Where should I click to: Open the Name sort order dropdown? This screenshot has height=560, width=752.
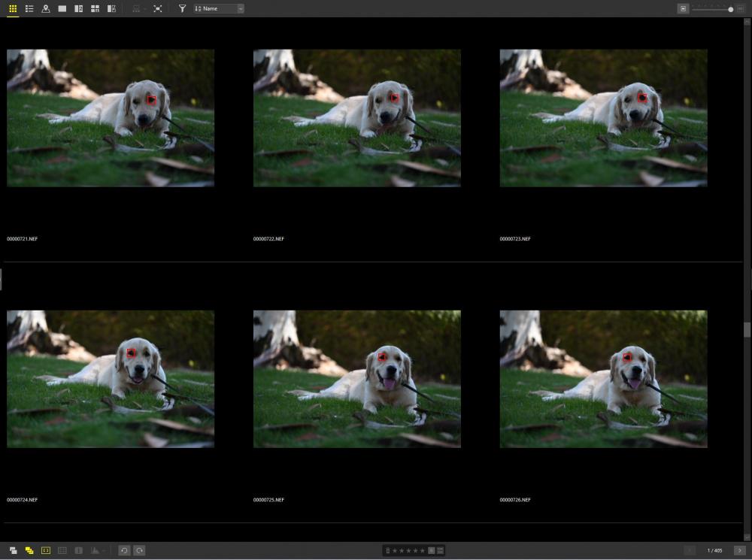coord(219,8)
